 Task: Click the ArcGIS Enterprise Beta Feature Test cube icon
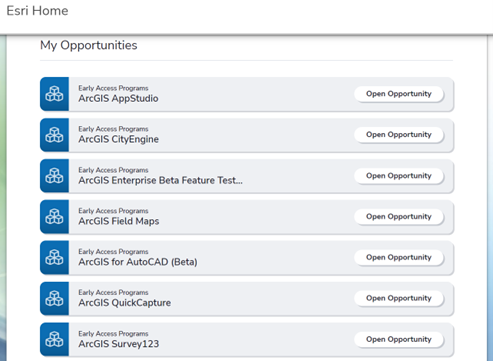tap(54, 176)
